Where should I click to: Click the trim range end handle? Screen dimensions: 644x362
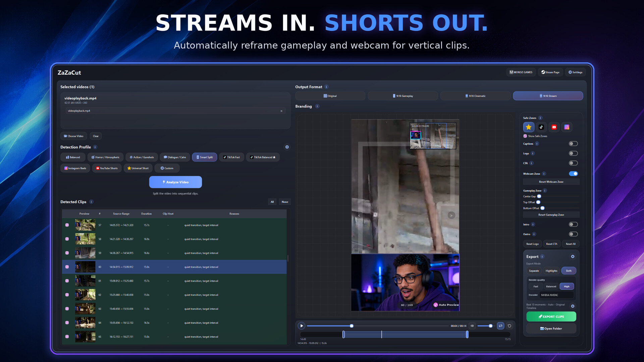467,334
